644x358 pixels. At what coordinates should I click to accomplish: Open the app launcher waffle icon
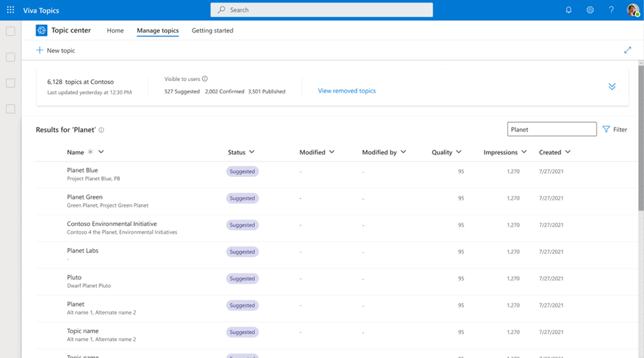(x=10, y=10)
